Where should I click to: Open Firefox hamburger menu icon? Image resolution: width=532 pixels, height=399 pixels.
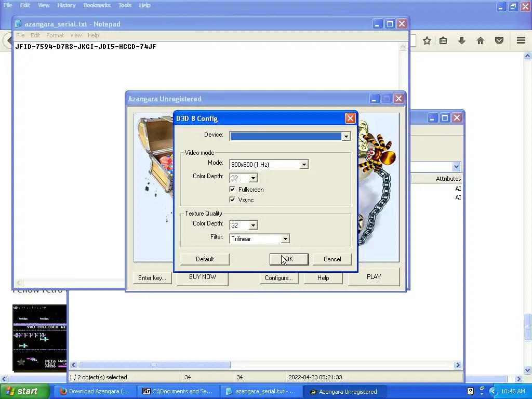pos(521,41)
